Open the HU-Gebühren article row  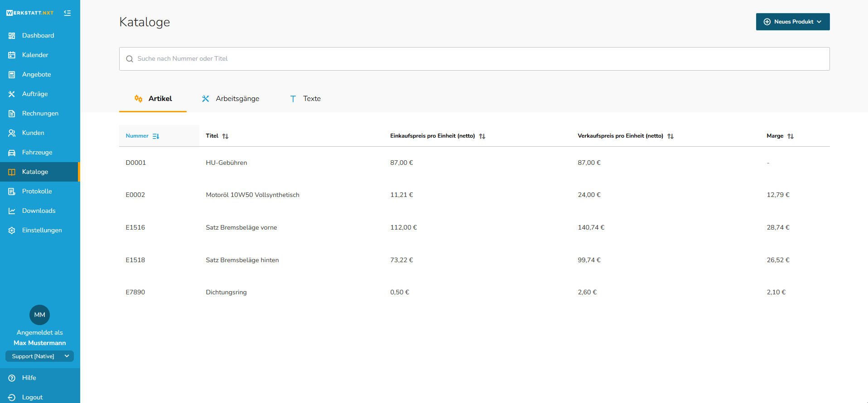pyautogui.click(x=474, y=163)
